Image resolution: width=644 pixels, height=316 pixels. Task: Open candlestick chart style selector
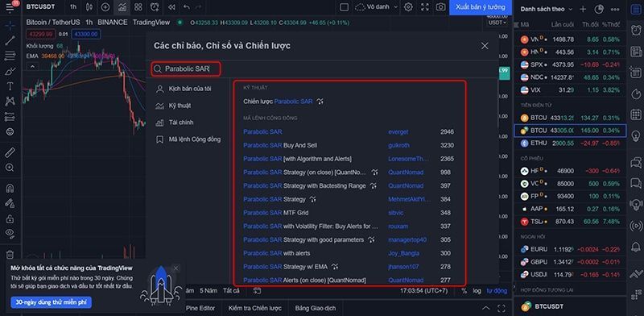point(89,7)
